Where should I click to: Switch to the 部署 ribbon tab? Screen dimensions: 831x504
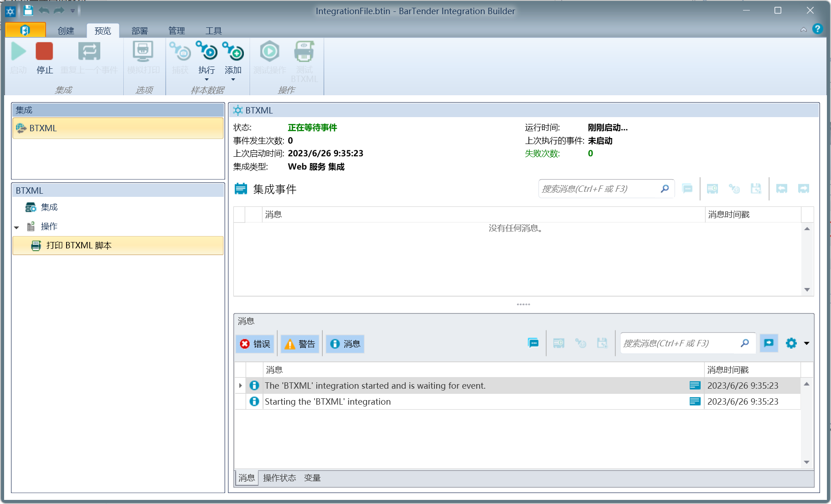(139, 31)
